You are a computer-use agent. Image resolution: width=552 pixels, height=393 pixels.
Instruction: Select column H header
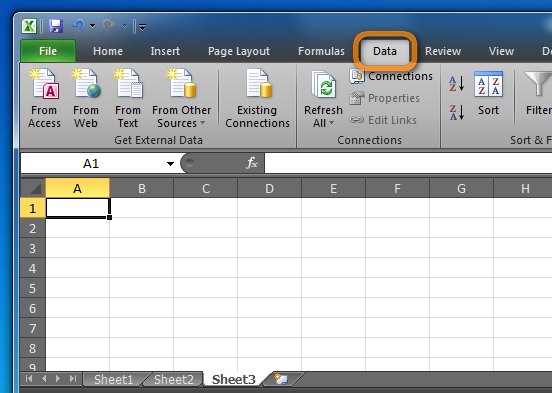523,188
